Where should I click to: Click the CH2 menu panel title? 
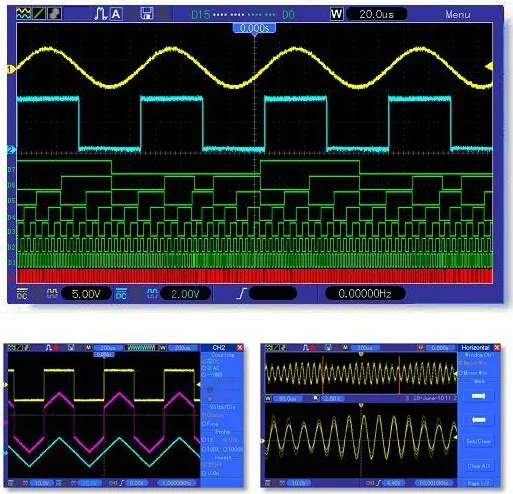219,348
